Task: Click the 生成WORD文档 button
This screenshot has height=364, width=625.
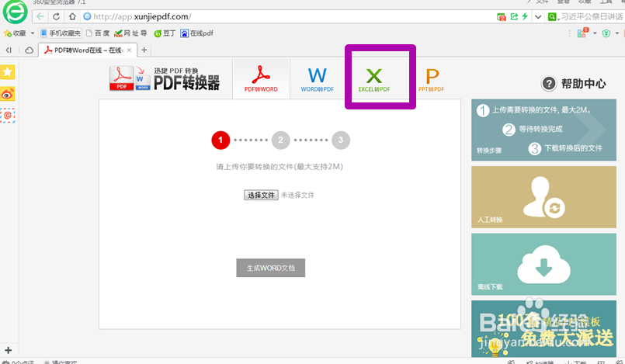Action: 271,268
